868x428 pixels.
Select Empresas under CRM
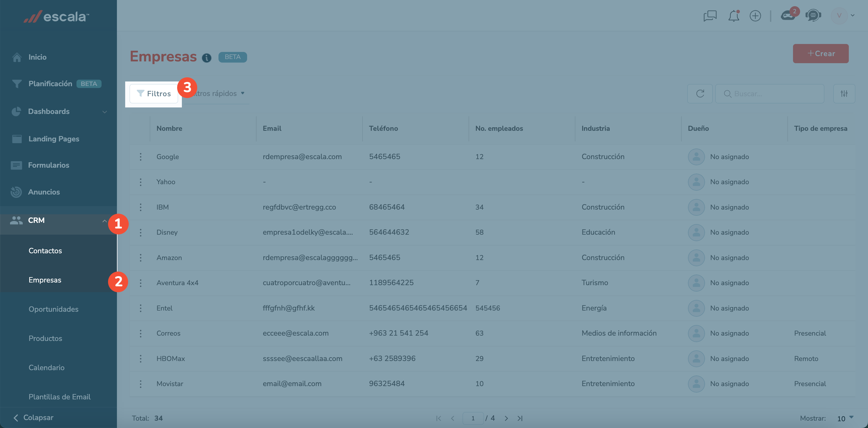[45, 280]
